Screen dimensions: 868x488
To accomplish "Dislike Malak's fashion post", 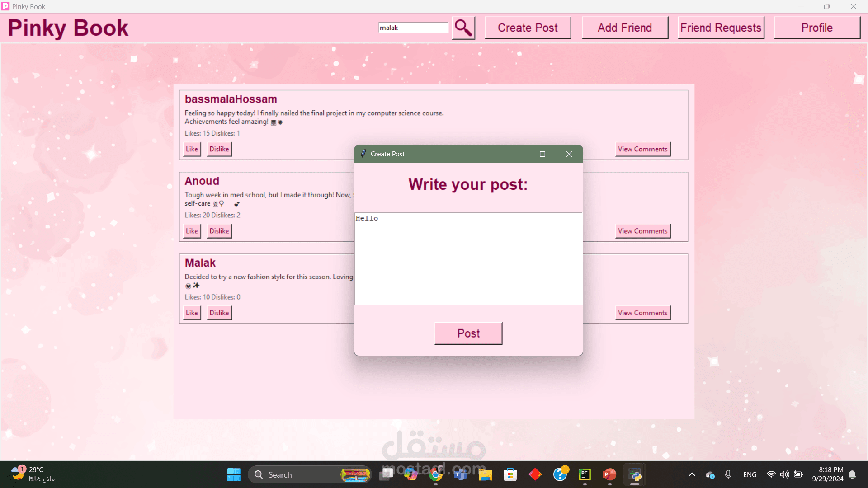I will 219,313.
